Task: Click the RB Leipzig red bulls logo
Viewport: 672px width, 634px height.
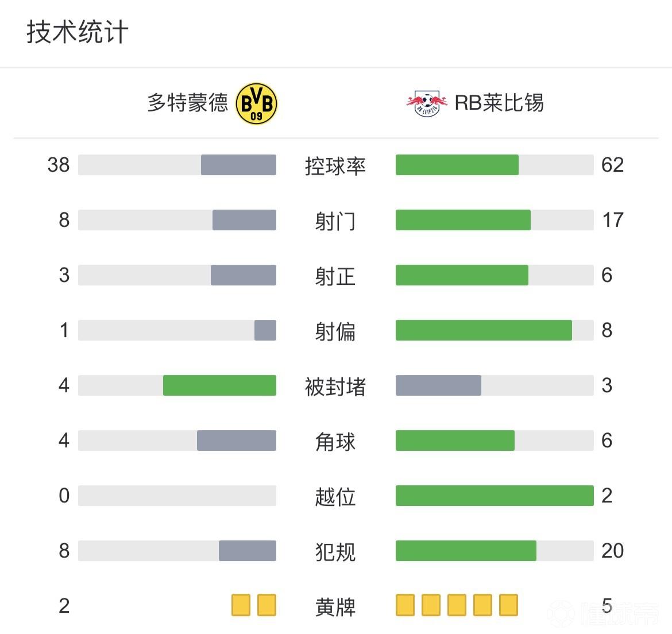Action: (x=427, y=104)
